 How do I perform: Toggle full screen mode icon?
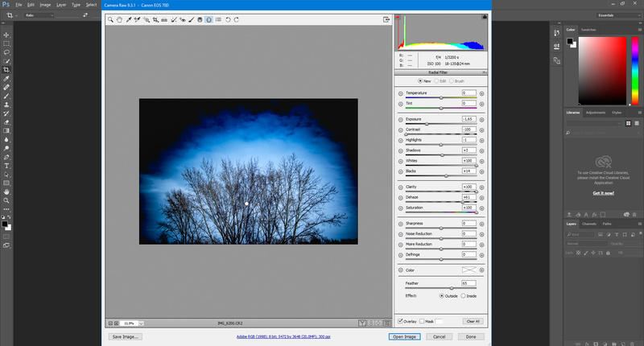tap(387, 19)
